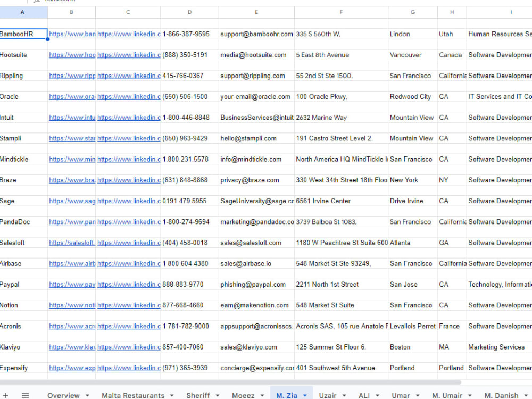Select cell media@hootsuite.com
Viewport: 532px width, 399px height.
pyautogui.click(x=256, y=55)
